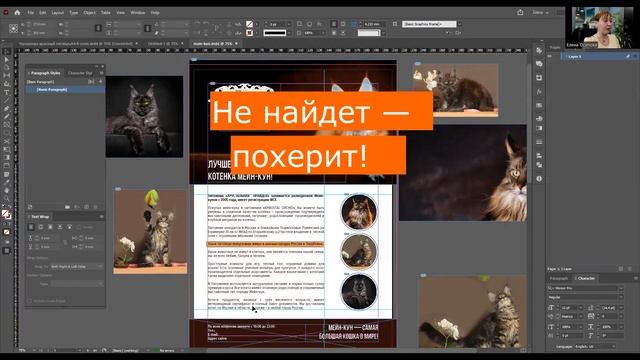Open the Edit menu

pyautogui.click(x=42, y=13)
